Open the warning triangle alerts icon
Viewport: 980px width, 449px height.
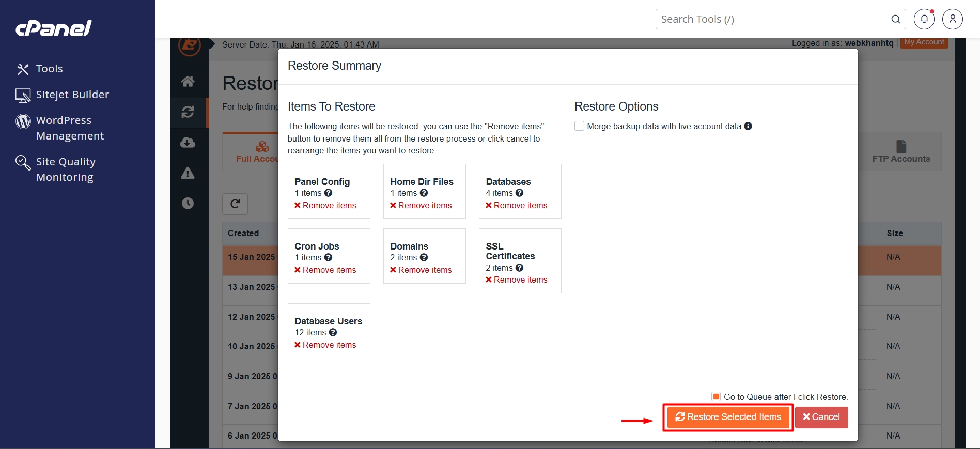pos(188,173)
